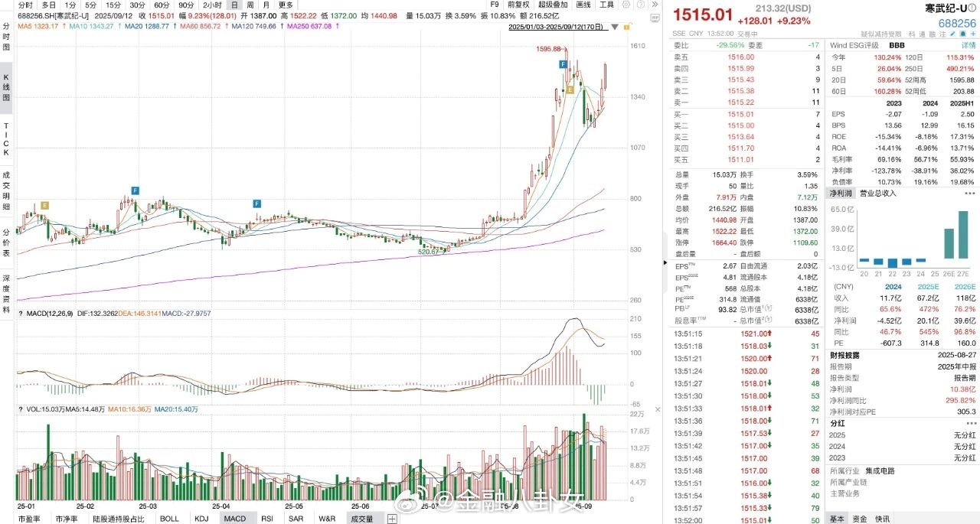
Task: Open the 前复权 adjustment dropdown
Action: 518,5
